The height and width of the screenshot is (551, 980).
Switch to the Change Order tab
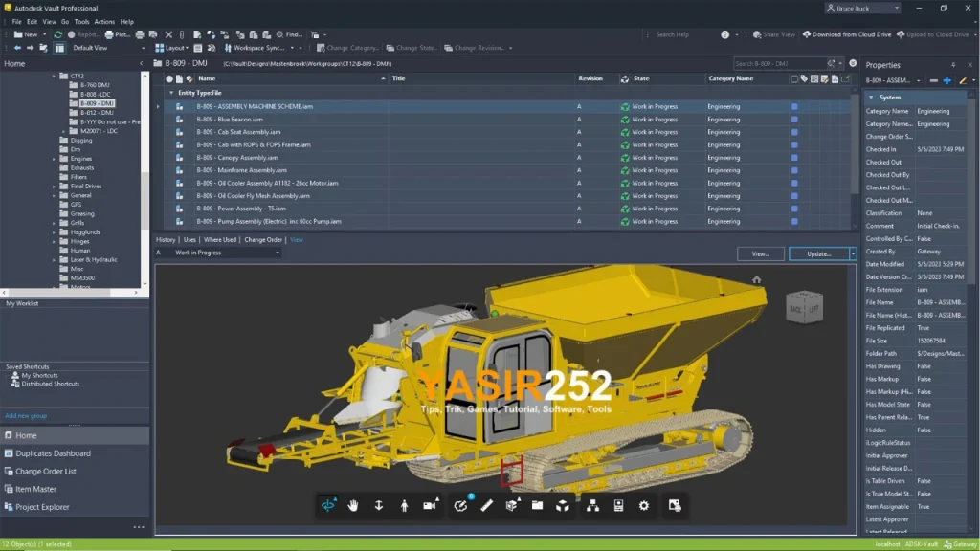(263, 240)
